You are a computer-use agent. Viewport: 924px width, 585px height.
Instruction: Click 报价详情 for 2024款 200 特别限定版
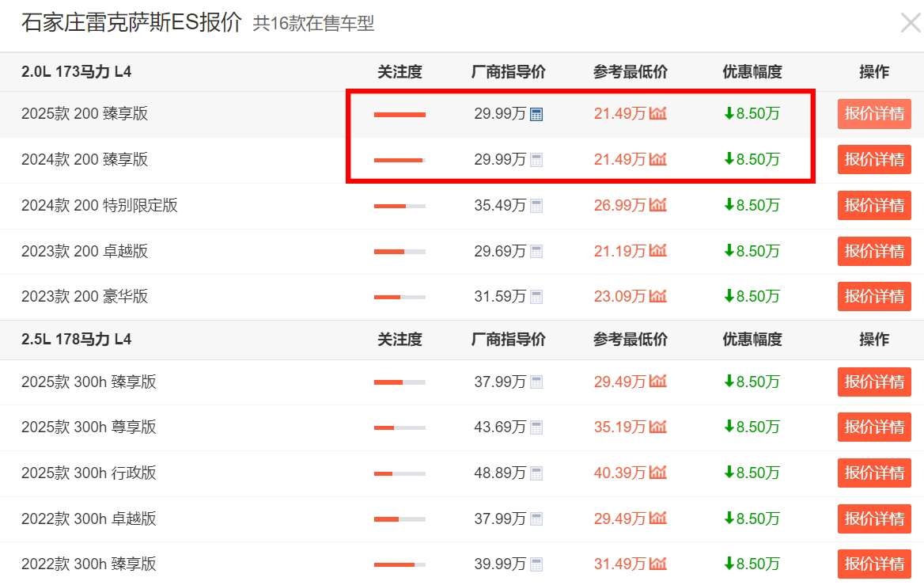coord(874,206)
